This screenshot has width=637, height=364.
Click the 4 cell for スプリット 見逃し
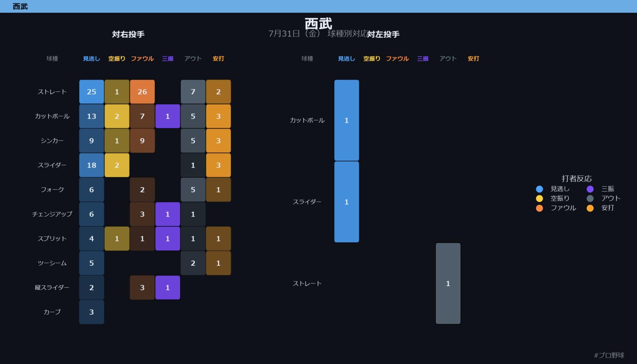[92, 239]
